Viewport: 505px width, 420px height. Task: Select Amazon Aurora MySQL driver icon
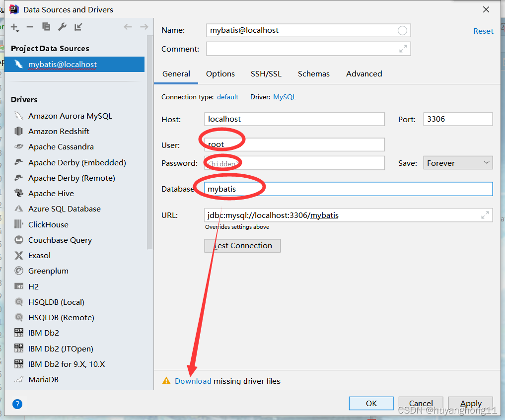tap(19, 116)
